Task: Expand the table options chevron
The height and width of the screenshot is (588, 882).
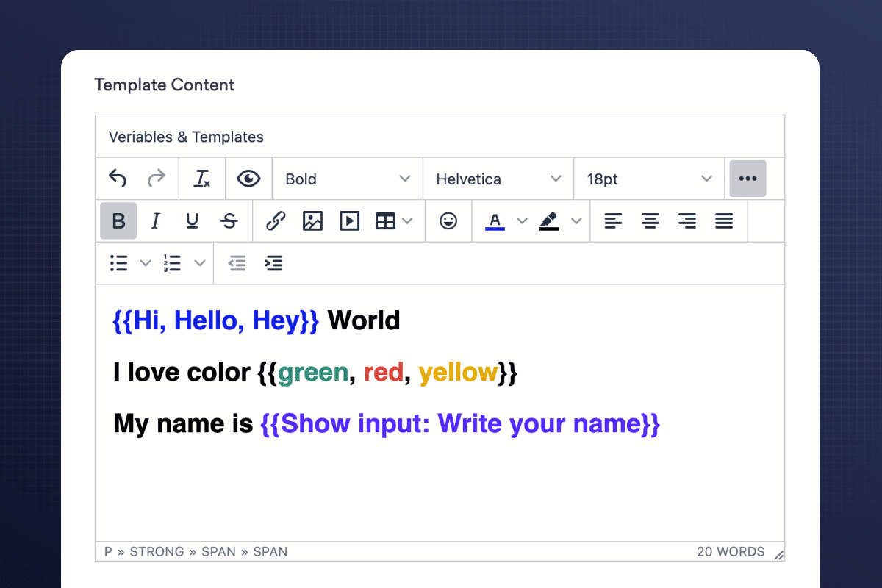Action: (x=408, y=221)
